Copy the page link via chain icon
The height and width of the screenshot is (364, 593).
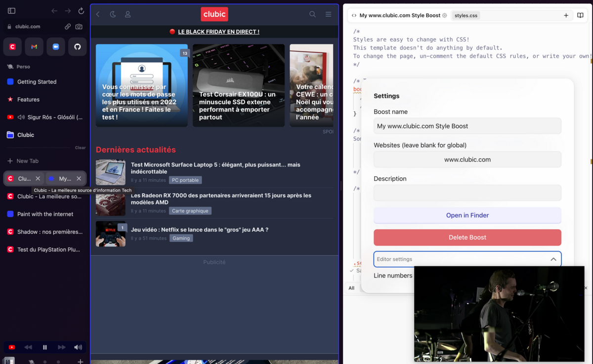pyautogui.click(x=68, y=27)
